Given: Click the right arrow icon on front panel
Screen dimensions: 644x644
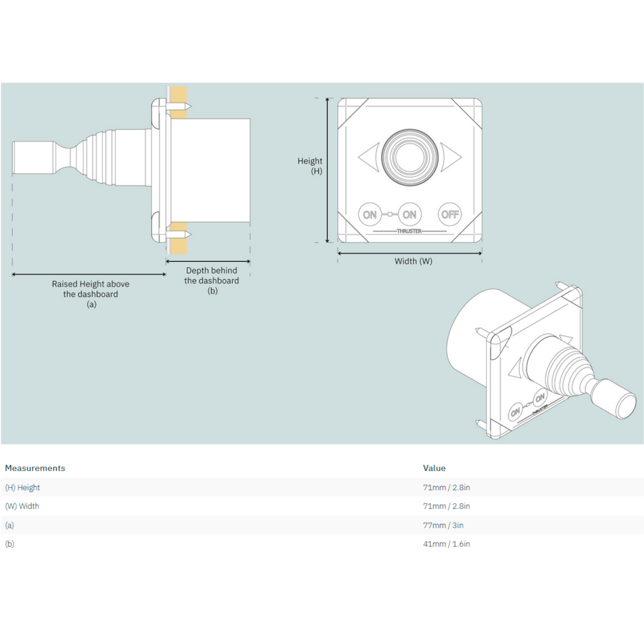Looking at the screenshot, I should click(450, 157).
